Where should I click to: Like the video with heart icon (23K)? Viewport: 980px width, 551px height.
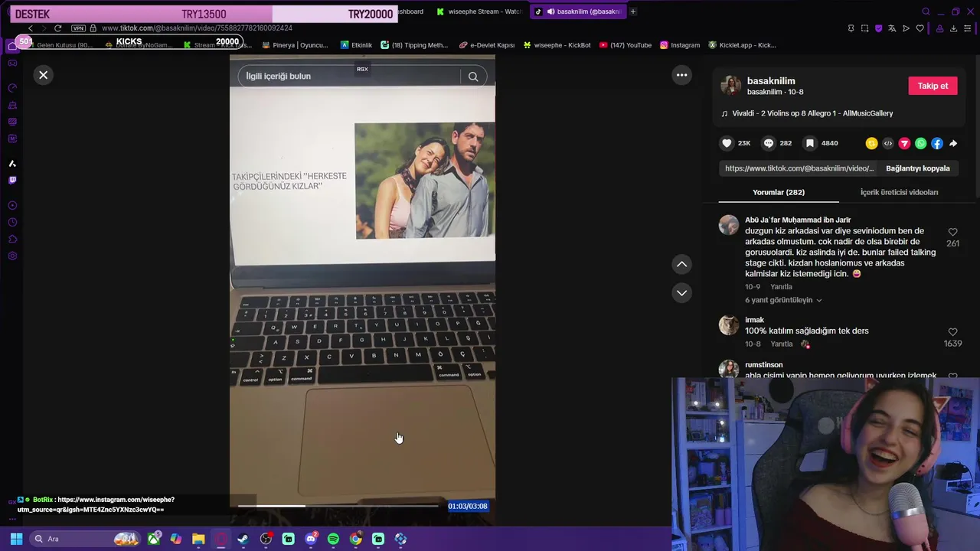click(727, 143)
